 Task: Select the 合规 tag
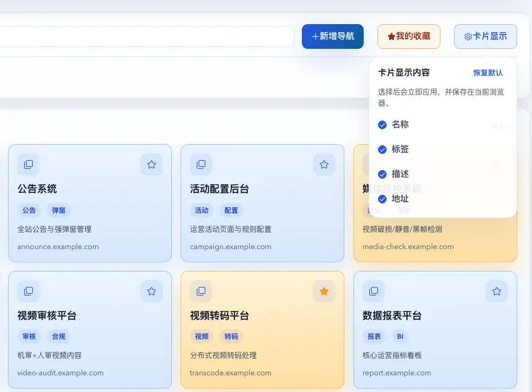click(58, 336)
